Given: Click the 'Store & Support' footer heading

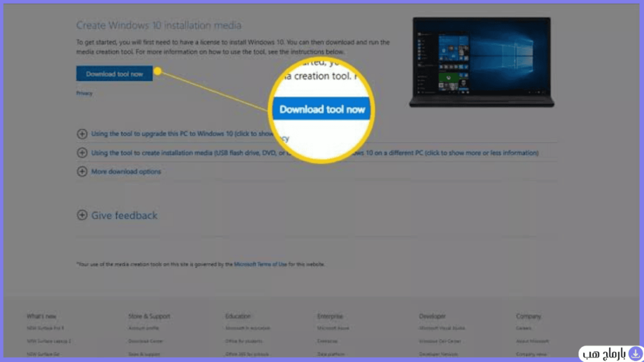Looking at the screenshot, I should [x=149, y=316].
